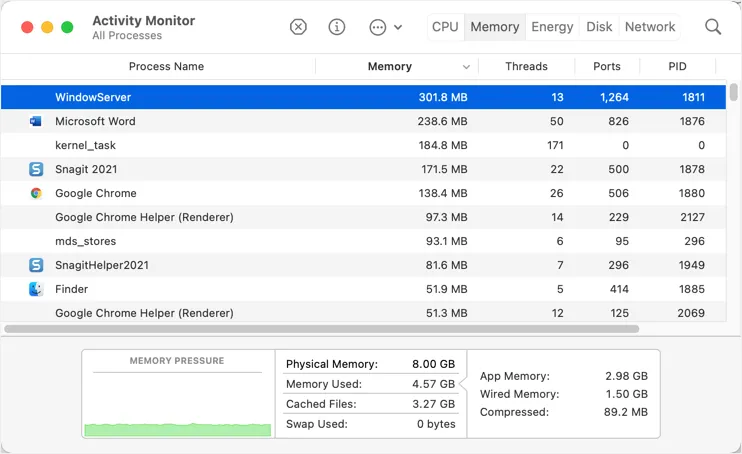Click the stop process X icon

[298, 27]
